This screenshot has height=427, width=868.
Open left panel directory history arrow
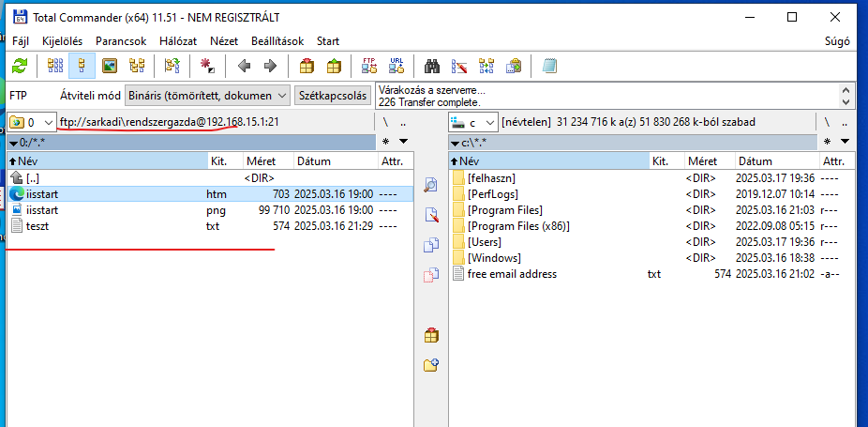tap(404, 142)
